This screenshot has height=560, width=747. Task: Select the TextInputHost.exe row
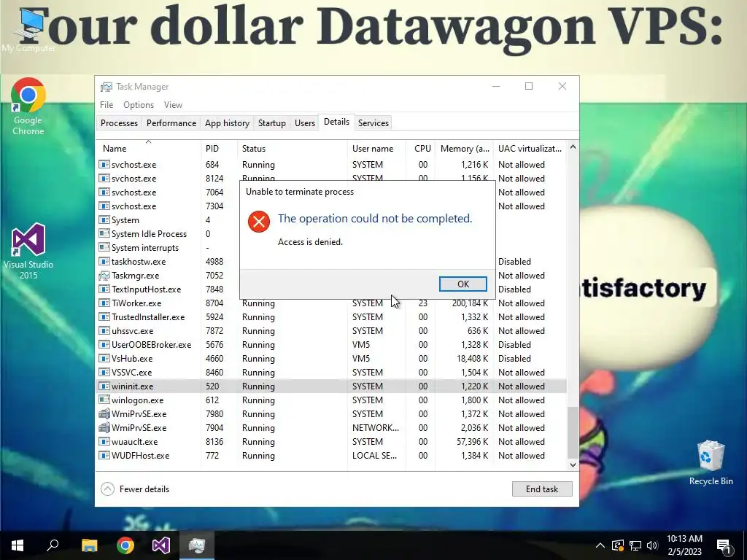coord(332,289)
